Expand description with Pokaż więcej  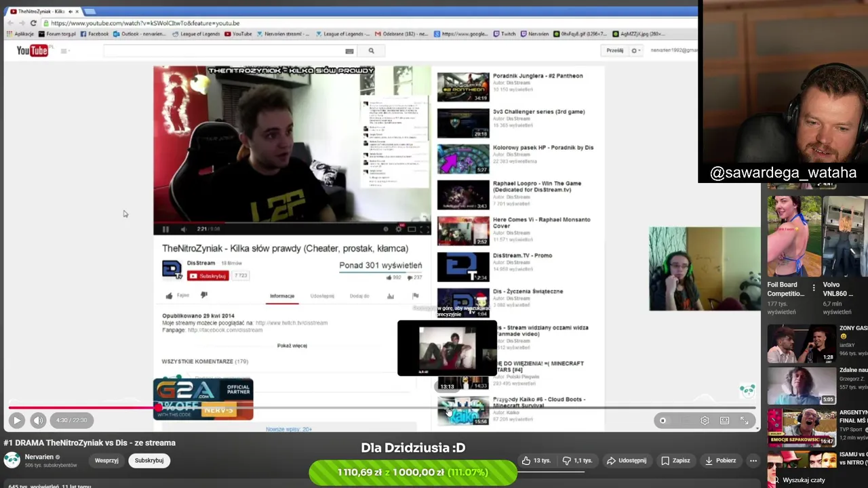[x=292, y=346]
